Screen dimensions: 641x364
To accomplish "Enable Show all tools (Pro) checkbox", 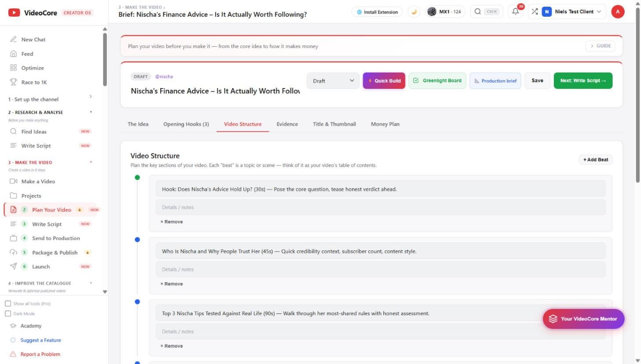I will pyautogui.click(x=8, y=304).
